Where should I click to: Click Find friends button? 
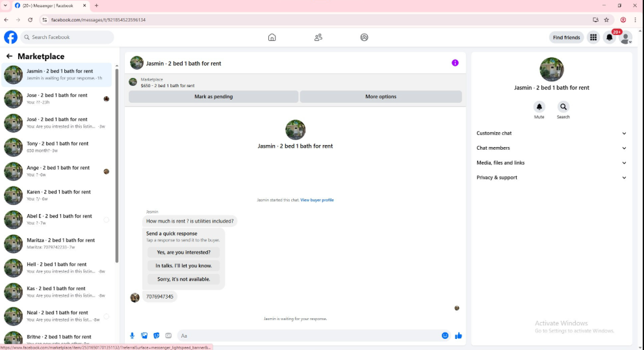click(x=567, y=38)
